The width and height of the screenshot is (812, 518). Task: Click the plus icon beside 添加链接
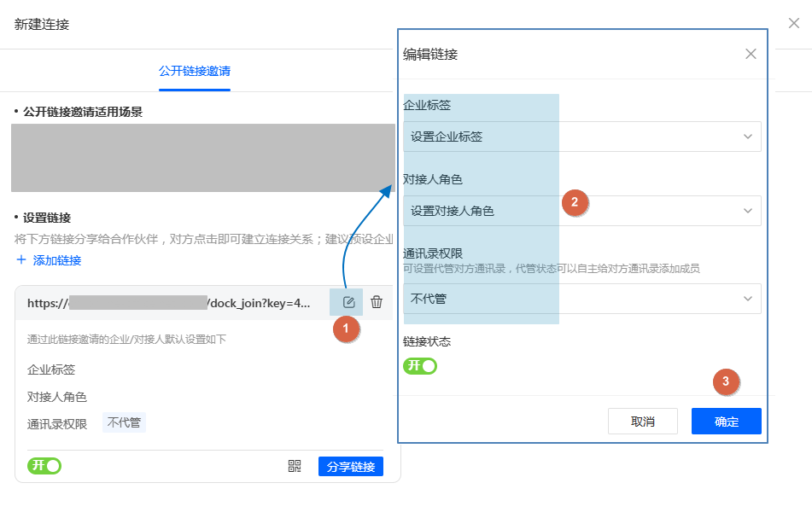(21, 260)
